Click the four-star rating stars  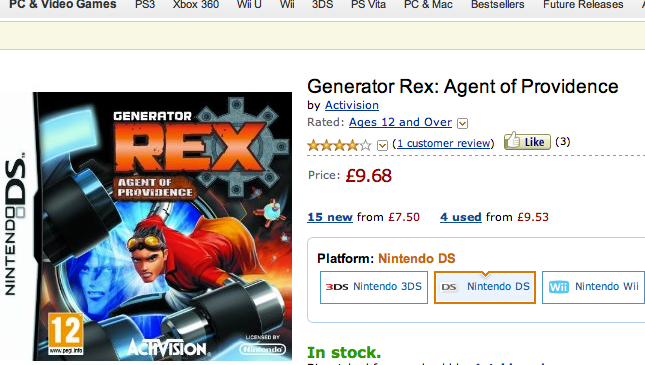(x=339, y=145)
